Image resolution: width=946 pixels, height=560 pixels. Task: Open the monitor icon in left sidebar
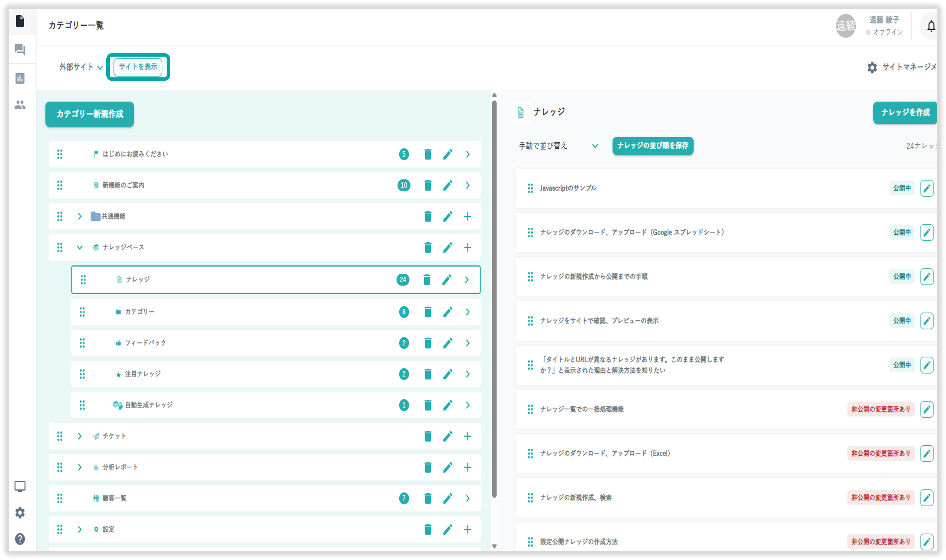(20, 487)
